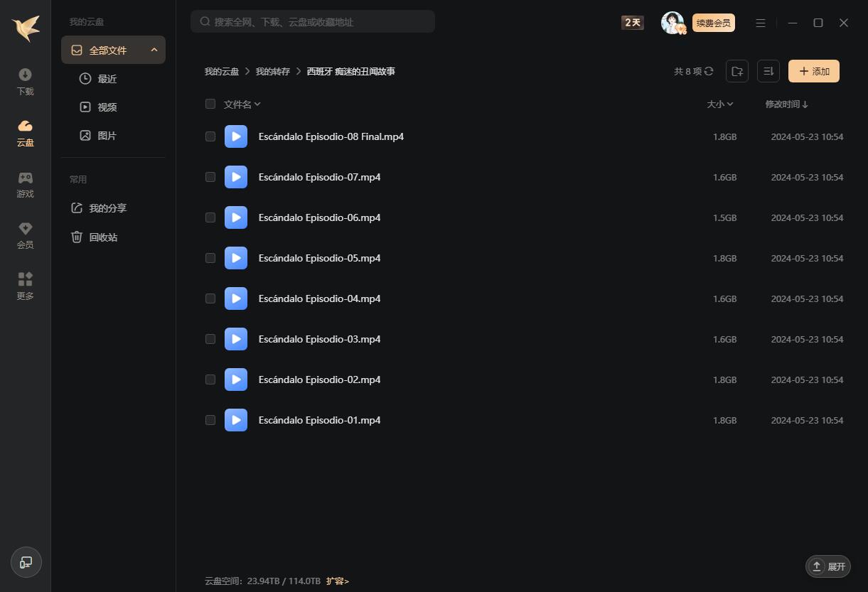The height and width of the screenshot is (592, 868).
Task: Open 回收站 recycle bin
Action: click(103, 237)
